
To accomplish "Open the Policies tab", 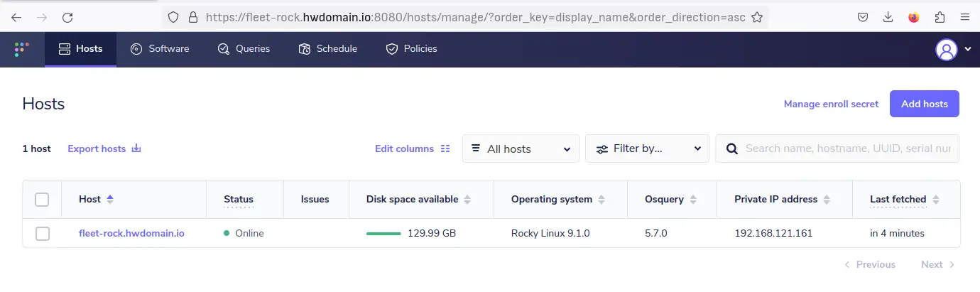I will [x=411, y=49].
